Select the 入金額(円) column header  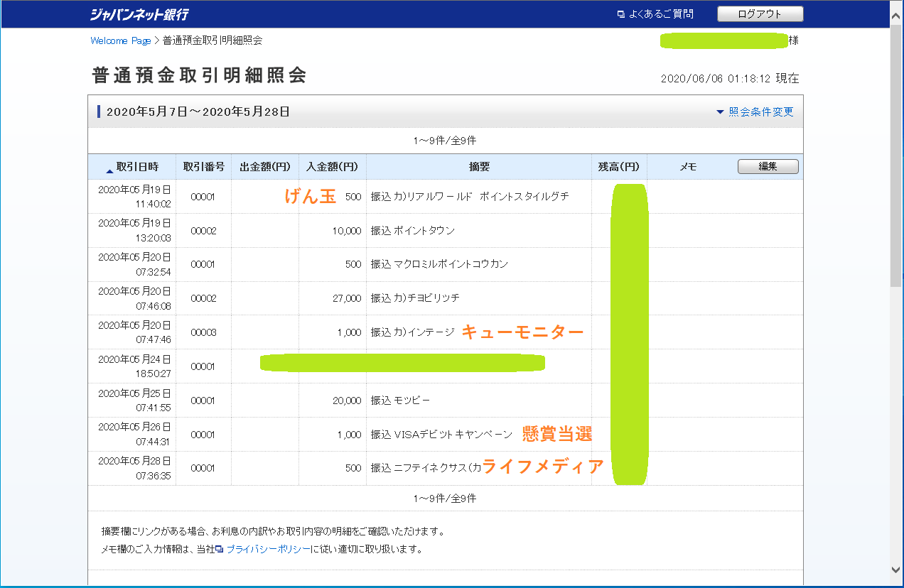[332, 167]
